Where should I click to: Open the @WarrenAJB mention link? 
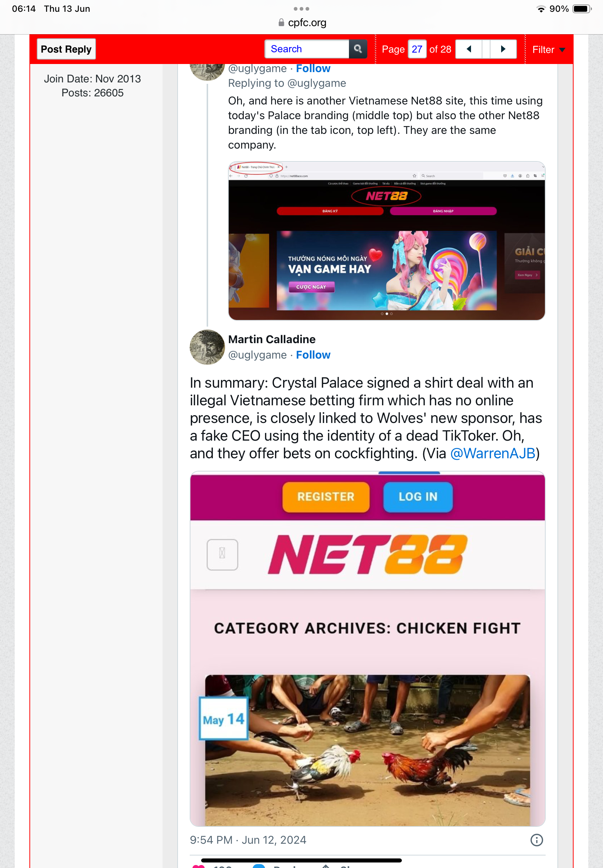(493, 453)
